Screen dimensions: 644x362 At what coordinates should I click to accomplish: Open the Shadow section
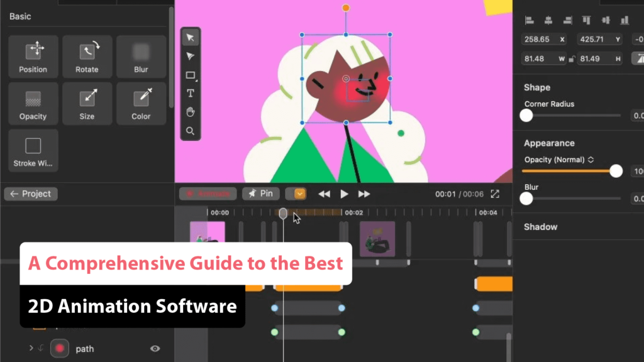pos(540,227)
